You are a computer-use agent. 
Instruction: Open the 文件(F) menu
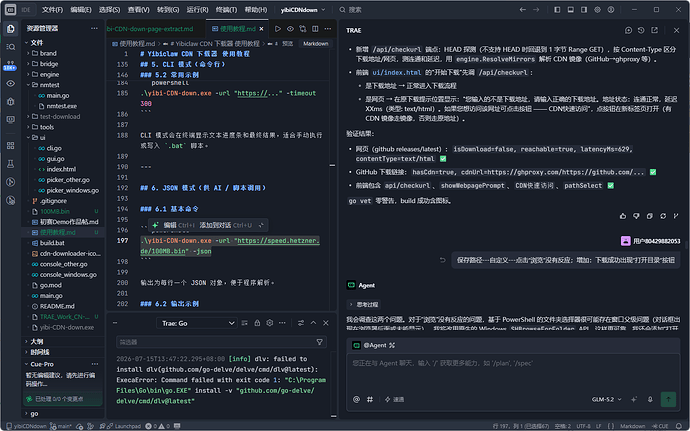[x=52, y=10]
